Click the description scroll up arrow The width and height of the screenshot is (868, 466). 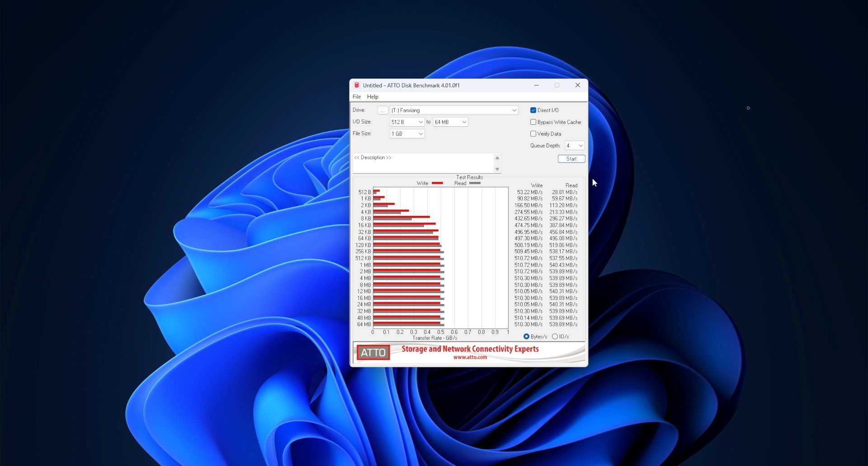(497, 158)
